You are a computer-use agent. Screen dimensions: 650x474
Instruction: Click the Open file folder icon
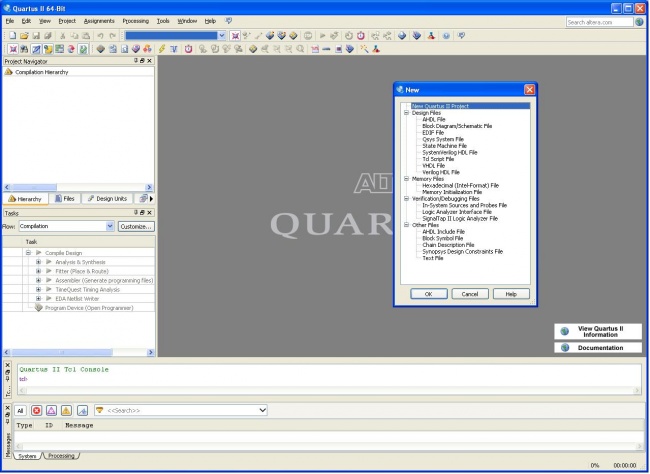22,35
